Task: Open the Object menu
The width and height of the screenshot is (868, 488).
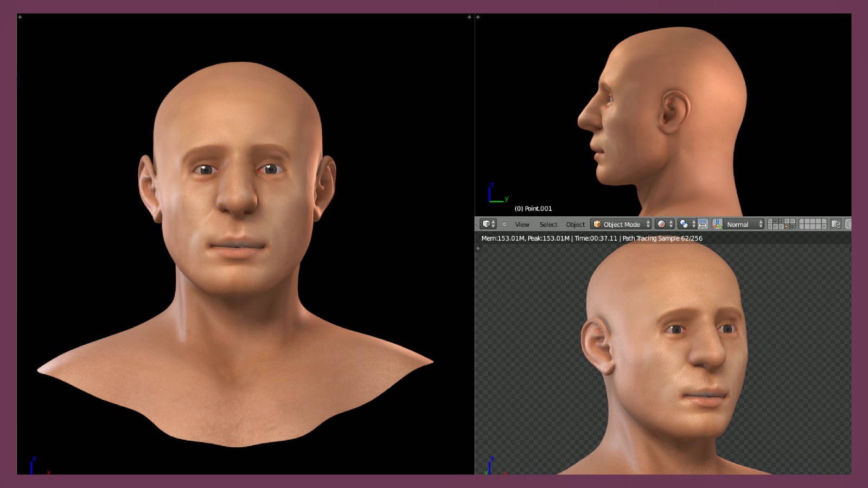Action: (575, 224)
